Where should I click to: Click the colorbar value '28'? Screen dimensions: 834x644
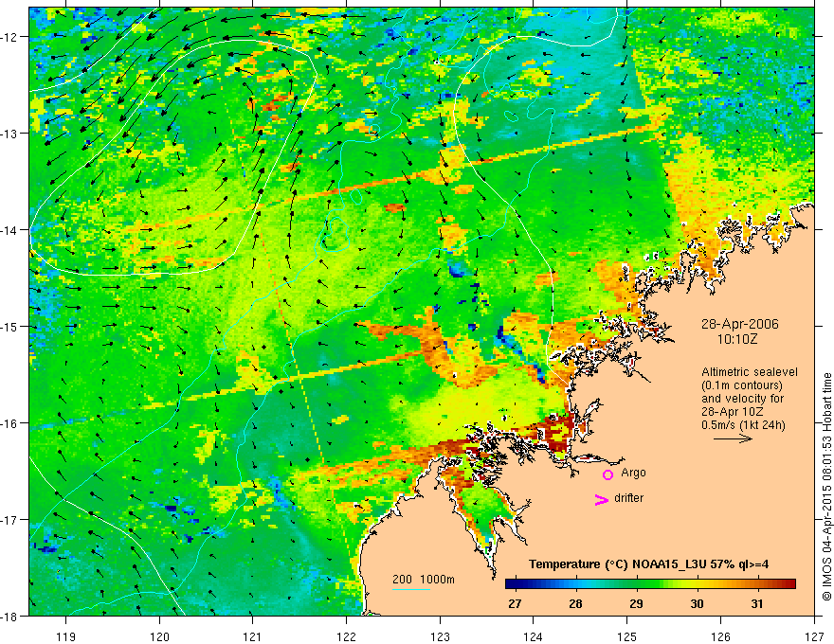coord(575,603)
